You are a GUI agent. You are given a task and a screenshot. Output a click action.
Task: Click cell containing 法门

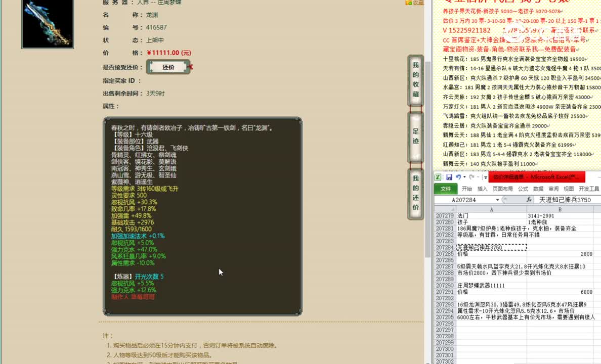pyautogui.click(x=491, y=216)
